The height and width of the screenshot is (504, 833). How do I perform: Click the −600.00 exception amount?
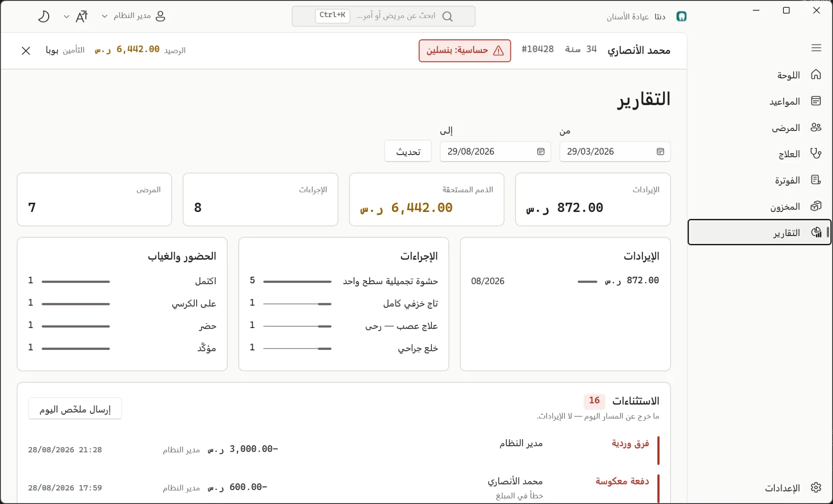tap(237, 487)
